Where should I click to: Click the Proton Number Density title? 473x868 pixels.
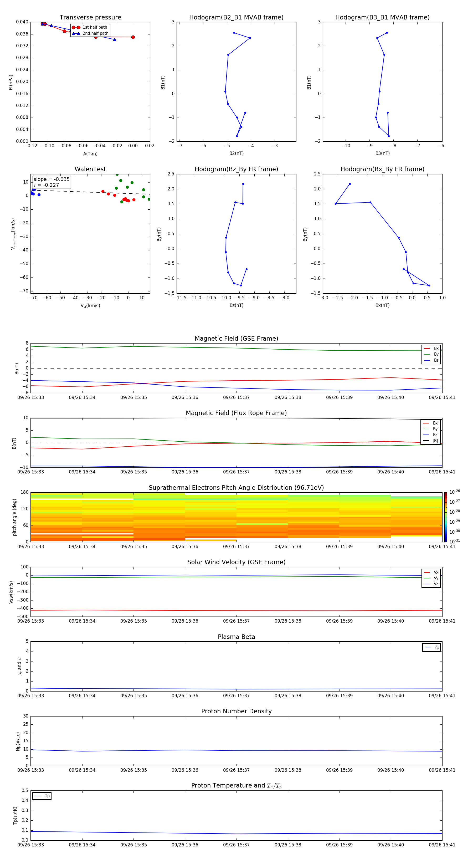point(236,711)
